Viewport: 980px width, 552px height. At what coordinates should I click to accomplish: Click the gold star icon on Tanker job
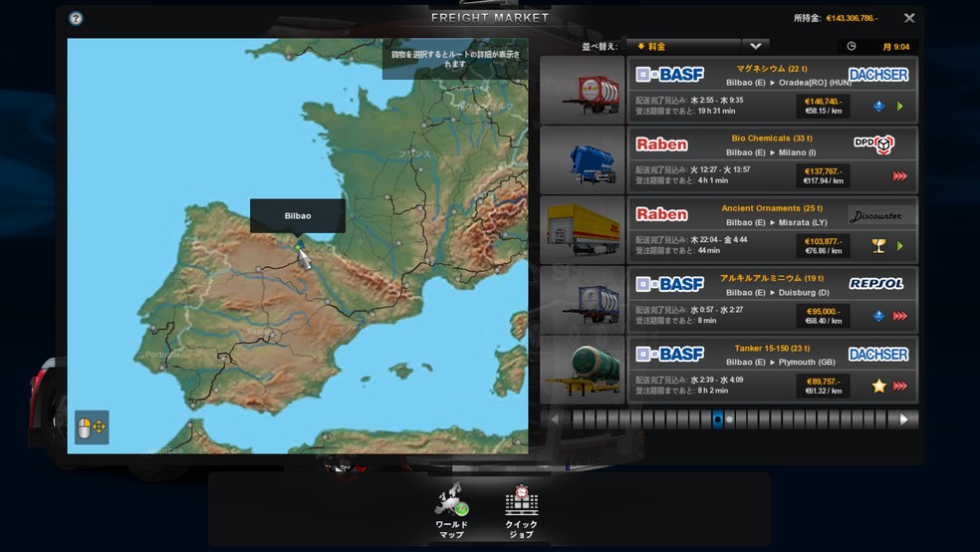point(878,386)
